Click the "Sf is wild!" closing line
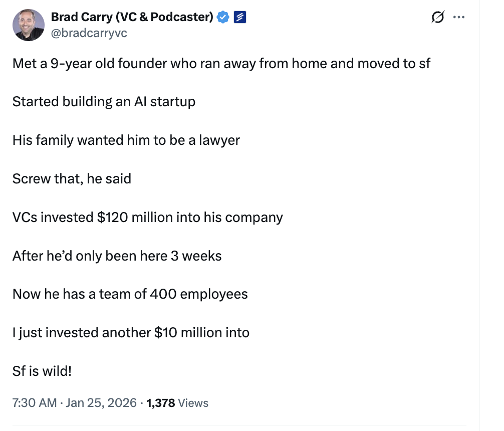The image size is (504, 431). coord(42,371)
